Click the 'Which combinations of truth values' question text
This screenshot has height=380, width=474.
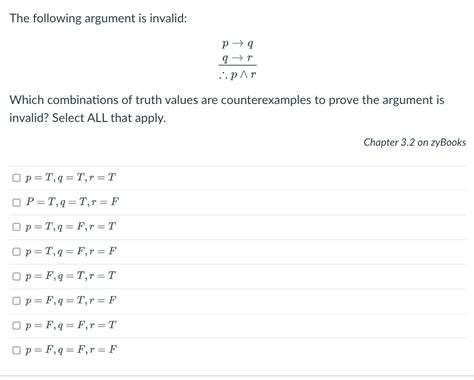click(227, 109)
